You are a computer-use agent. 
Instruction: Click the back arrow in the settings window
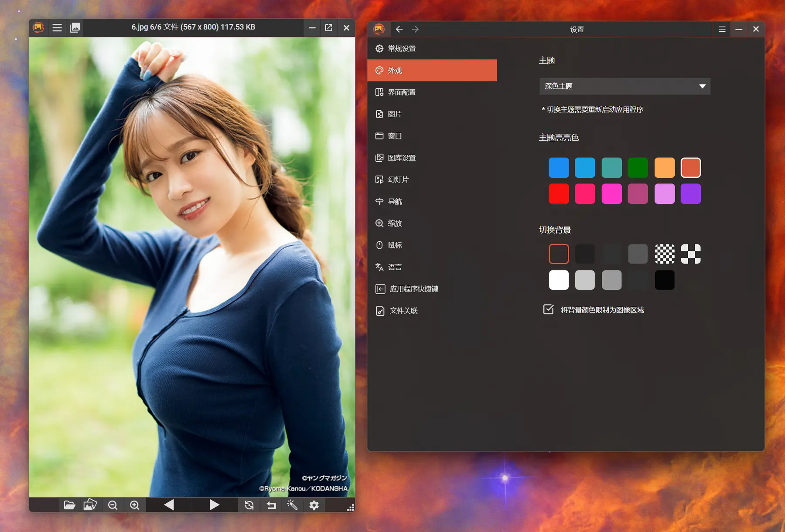[x=399, y=29]
